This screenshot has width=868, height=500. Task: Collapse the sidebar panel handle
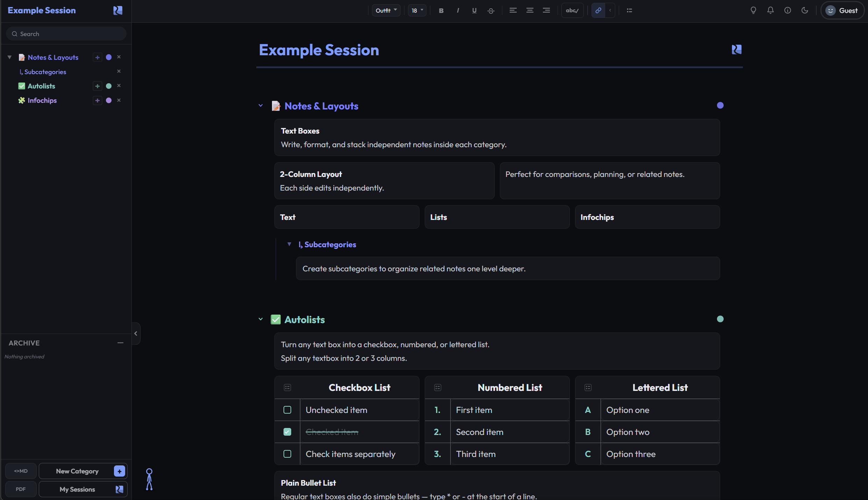click(136, 334)
